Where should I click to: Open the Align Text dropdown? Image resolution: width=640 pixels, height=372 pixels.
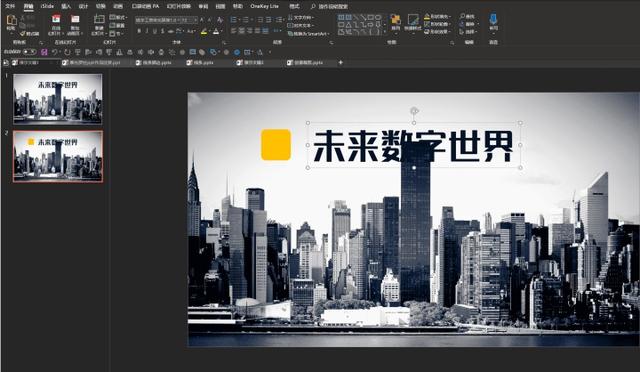(301, 25)
